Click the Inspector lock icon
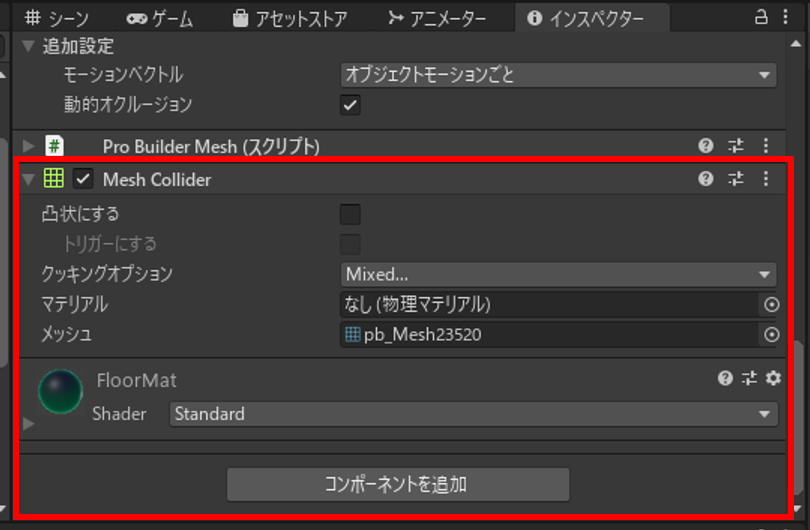This screenshot has width=810, height=530. [x=761, y=17]
